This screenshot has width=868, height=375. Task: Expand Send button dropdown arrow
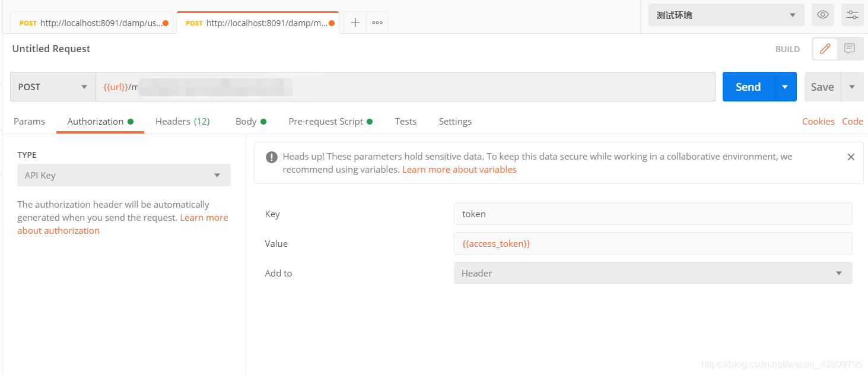785,87
